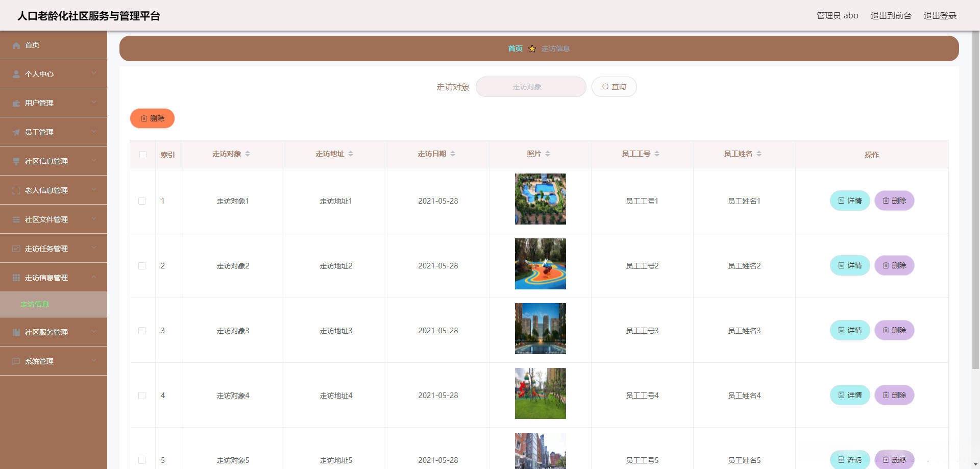Delete row 走访对象1 with its 删除 button
Viewport: 980px width, 469px height.
coord(894,201)
